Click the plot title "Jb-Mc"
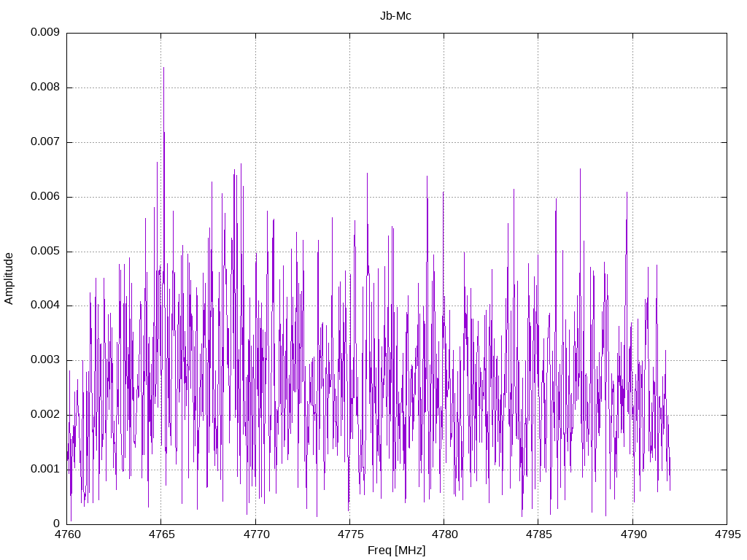This screenshot has height=560, width=747. point(395,16)
